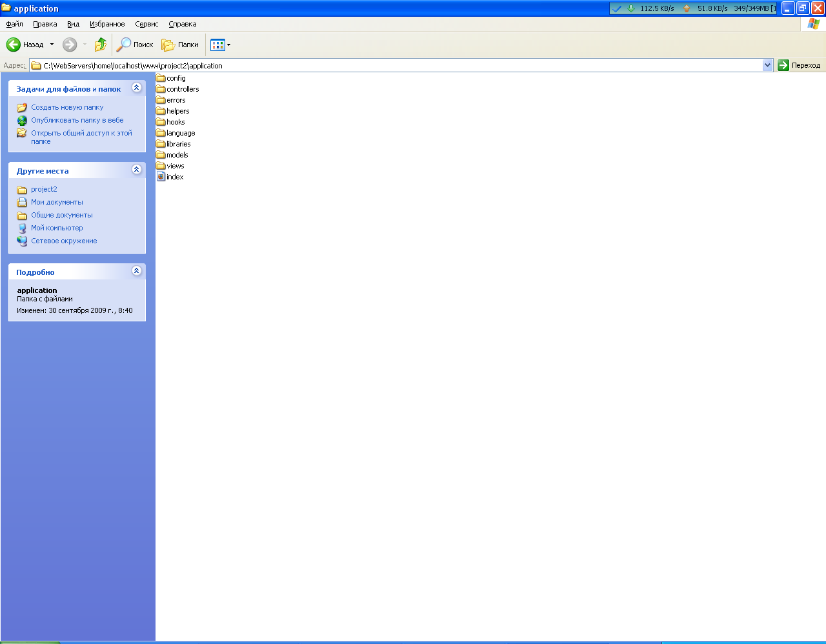Open Общие документы link
The image size is (826, 644).
click(62, 215)
